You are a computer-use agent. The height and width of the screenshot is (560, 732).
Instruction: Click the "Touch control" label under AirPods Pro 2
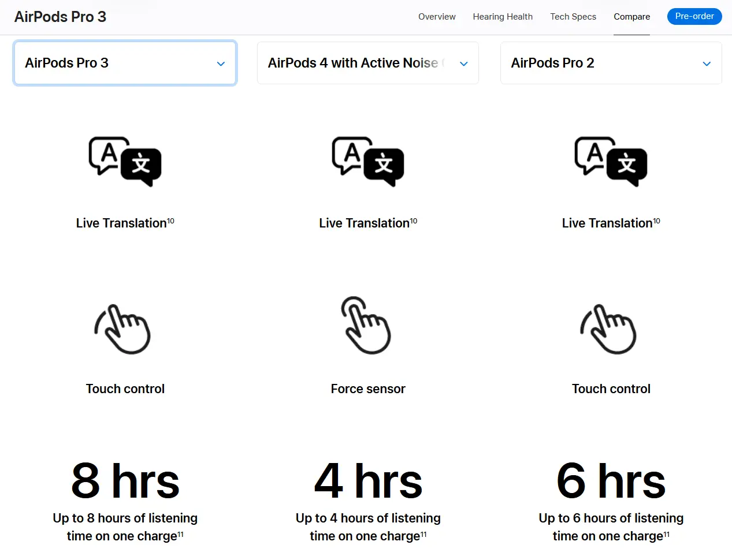611,389
